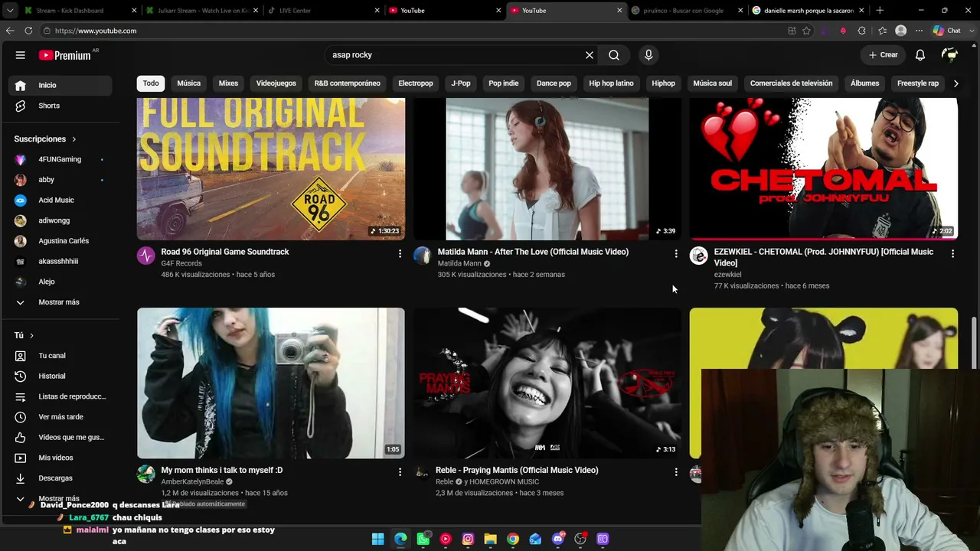Open options menu for EZEWKIEL CHETOMAL video
The image size is (980, 551).
[x=952, y=253]
